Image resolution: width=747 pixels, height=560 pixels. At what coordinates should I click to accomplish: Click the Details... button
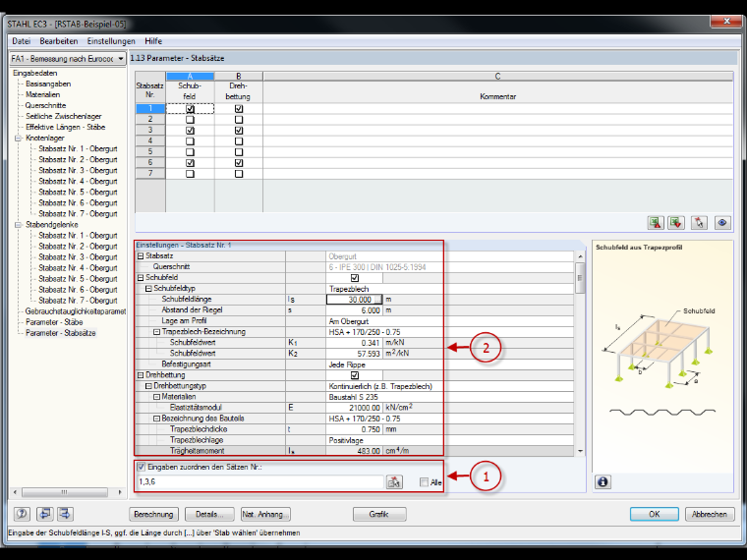click(x=209, y=514)
